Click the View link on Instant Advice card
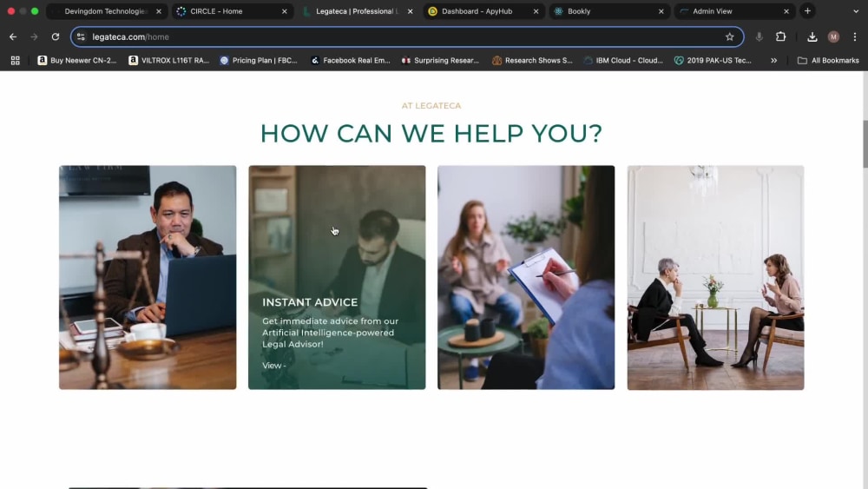868x489 pixels. click(274, 366)
